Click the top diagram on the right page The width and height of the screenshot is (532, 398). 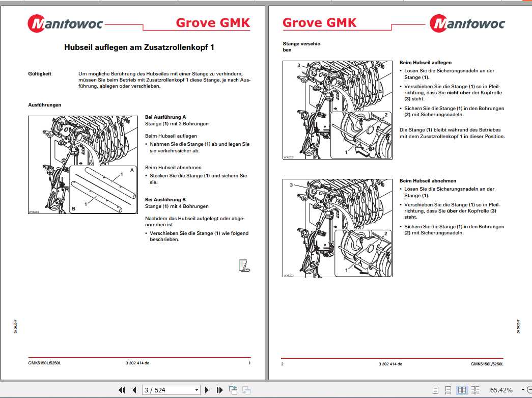pyautogui.click(x=338, y=110)
